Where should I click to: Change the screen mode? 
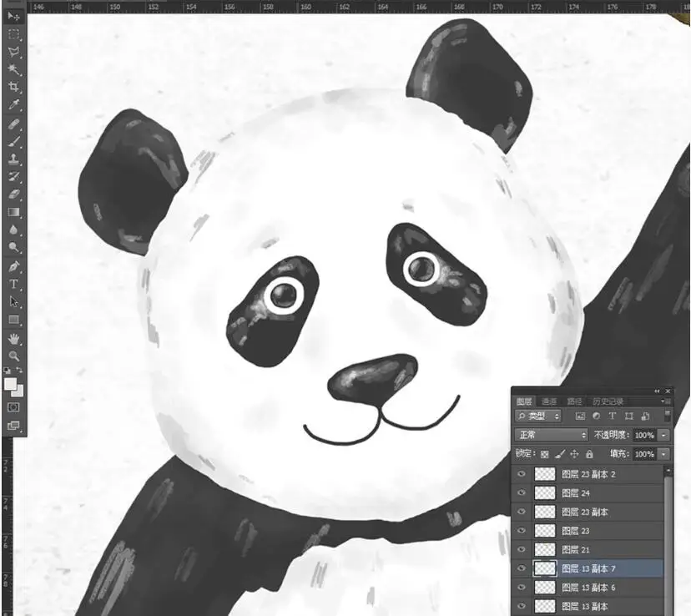(x=13, y=426)
